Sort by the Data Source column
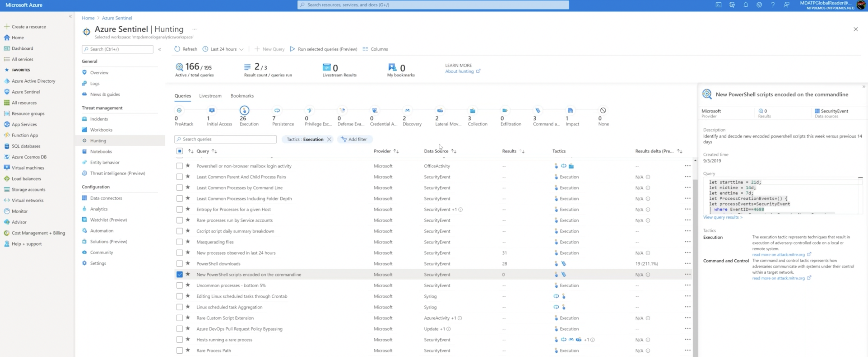 click(x=440, y=151)
